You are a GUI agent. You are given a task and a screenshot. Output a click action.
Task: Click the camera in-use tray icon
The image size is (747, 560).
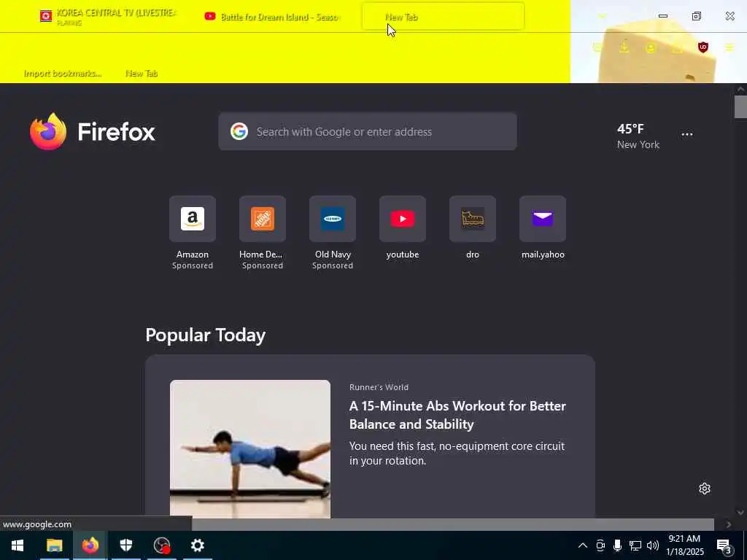(x=600, y=545)
